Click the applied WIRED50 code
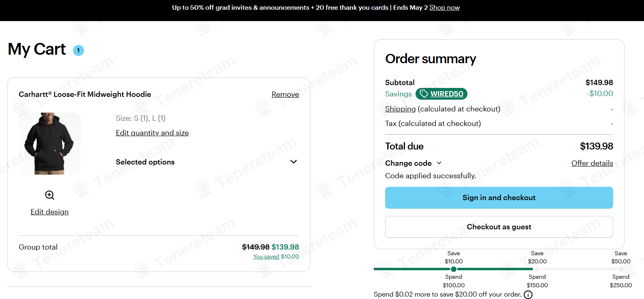This screenshot has width=644, height=299. pyautogui.click(x=446, y=94)
